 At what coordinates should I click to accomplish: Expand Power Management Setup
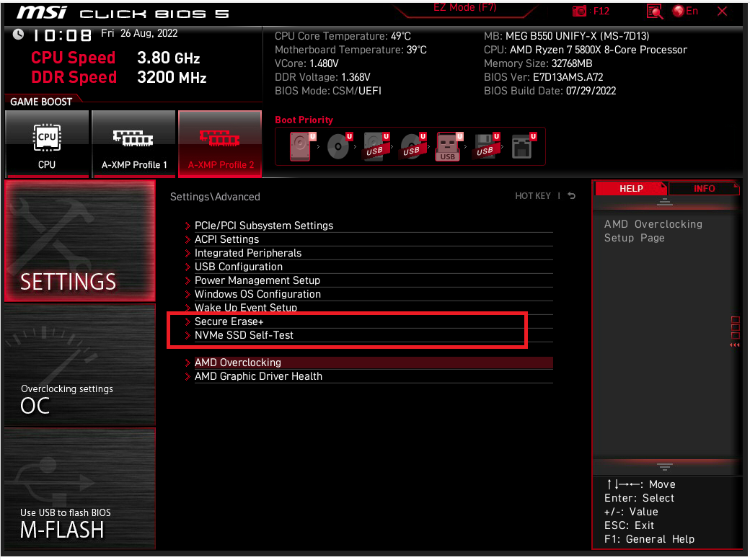click(x=369, y=280)
